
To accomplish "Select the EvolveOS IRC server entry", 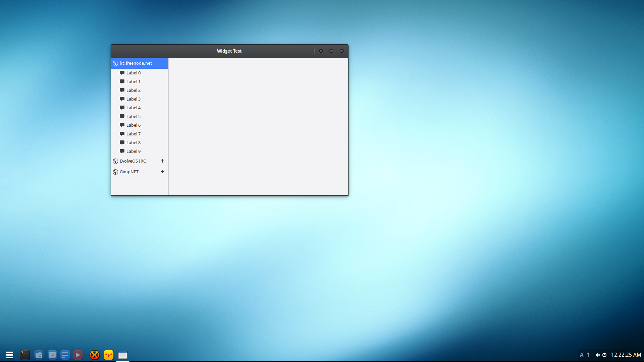I will point(139,161).
